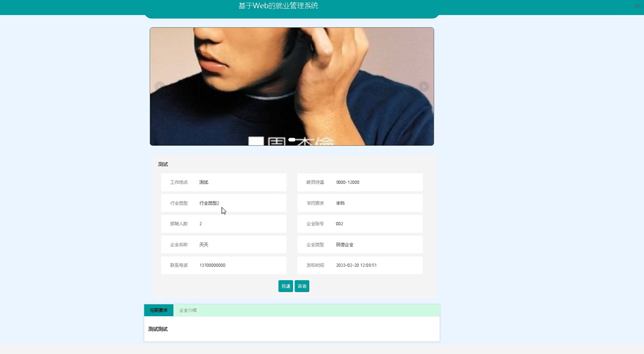
Task: Click the company account value 002
Action: [339, 224]
